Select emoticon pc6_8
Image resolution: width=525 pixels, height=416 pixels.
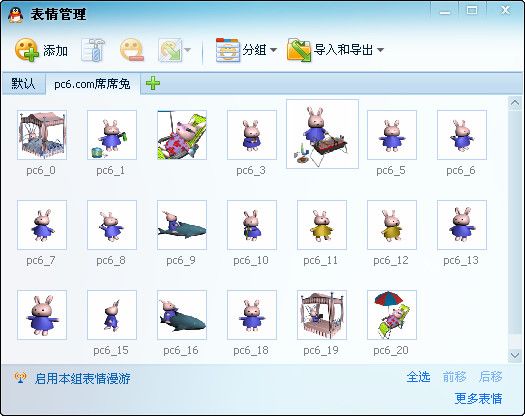pos(112,225)
